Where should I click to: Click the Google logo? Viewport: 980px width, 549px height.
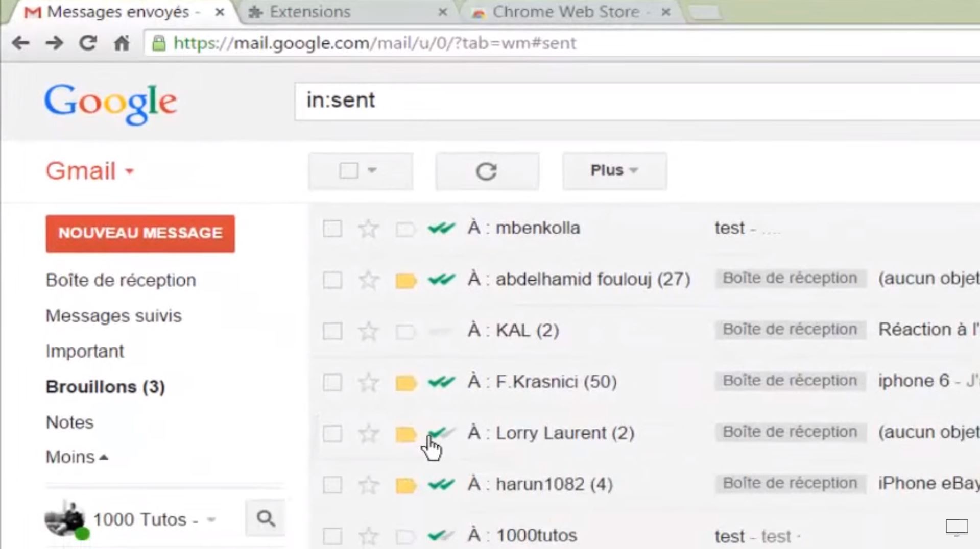111,104
